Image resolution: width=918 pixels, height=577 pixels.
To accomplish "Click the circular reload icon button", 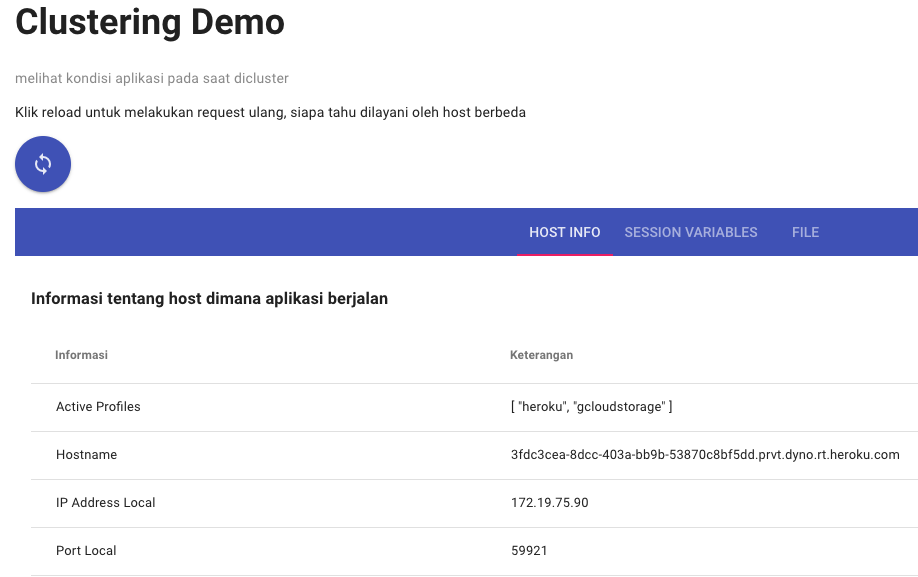I will coord(43,164).
